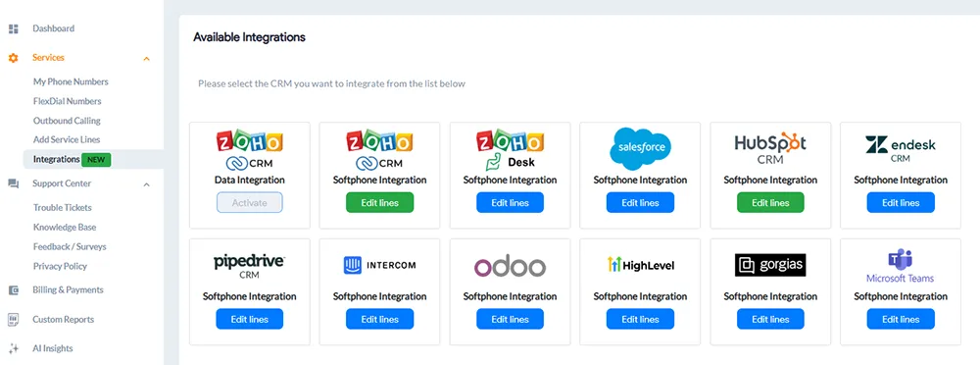Click the Pipedrive CRM logo
This screenshot has height=365, width=980.
click(249, 266)
